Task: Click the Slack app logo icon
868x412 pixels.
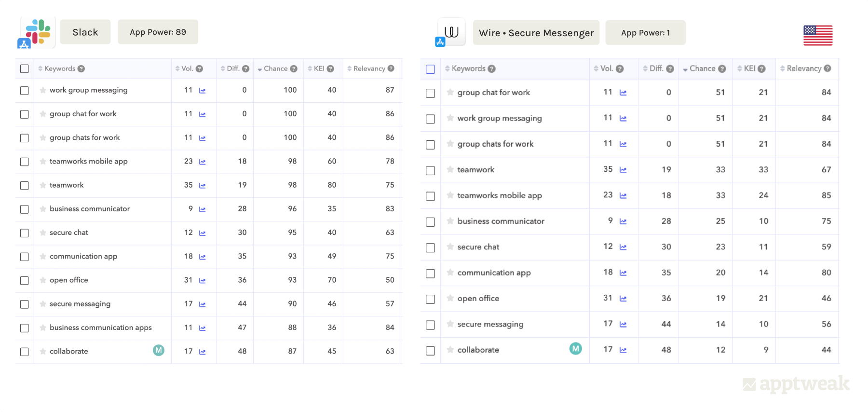Action: coord(38,32)
